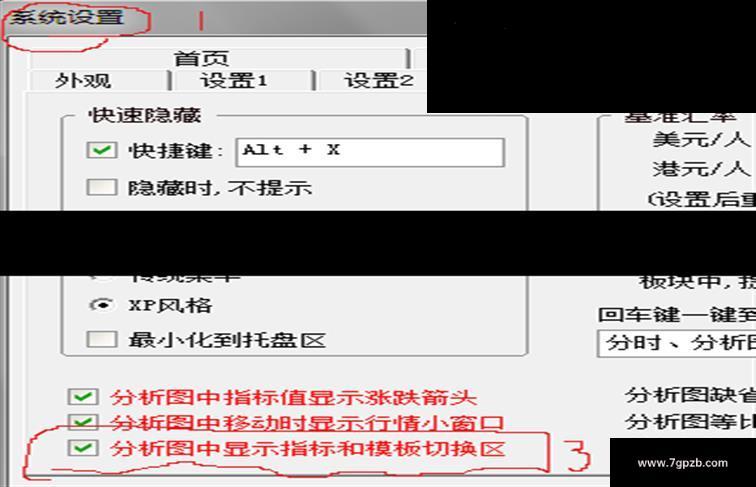Uncheck the 快捷键 checkbox

(102, 150)
